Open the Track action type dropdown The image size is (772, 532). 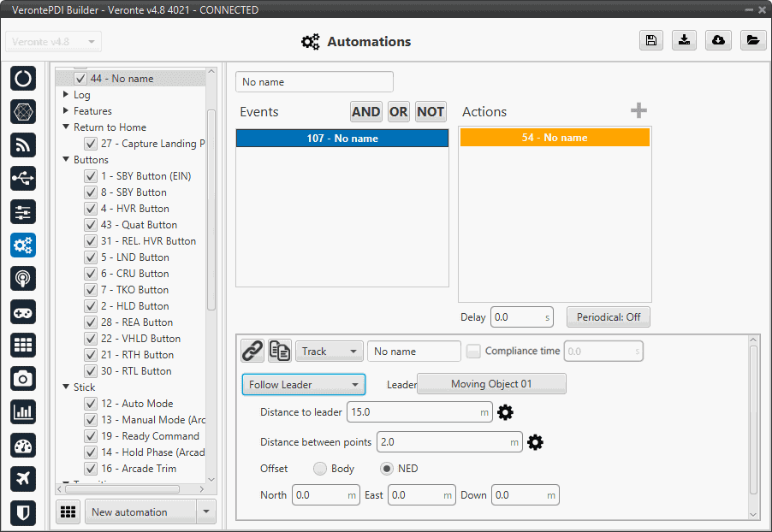click(x=330, y=351)
